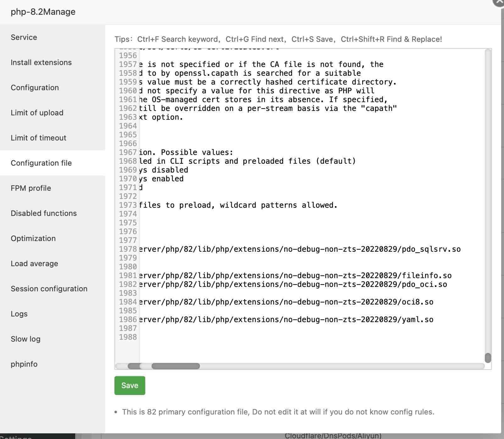View the PHP Logs
The height and width of the screenshot is (439, 504).
[x=19, y=314]
